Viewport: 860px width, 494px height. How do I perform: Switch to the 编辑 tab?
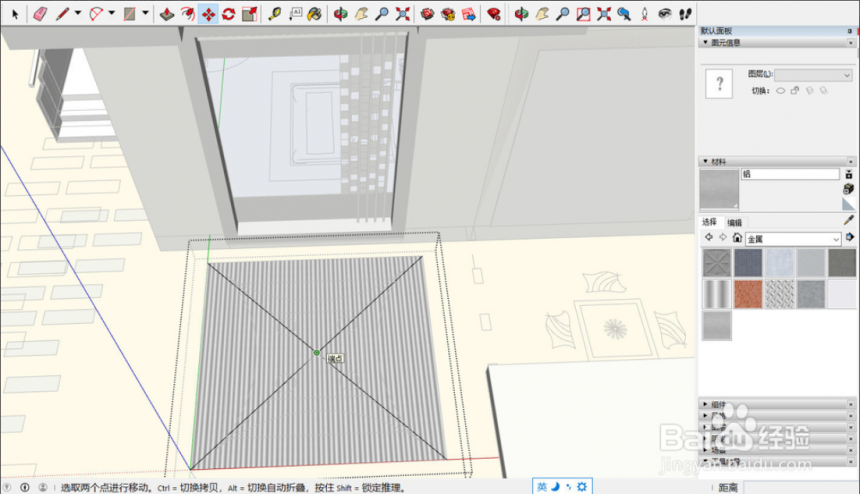(734, 223)
